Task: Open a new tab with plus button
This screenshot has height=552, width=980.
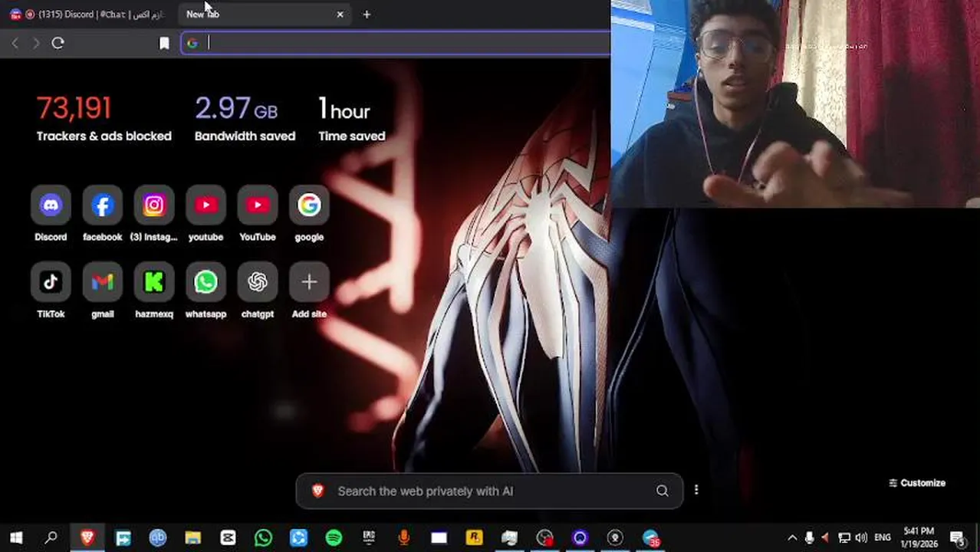Action: coord(367,14)
